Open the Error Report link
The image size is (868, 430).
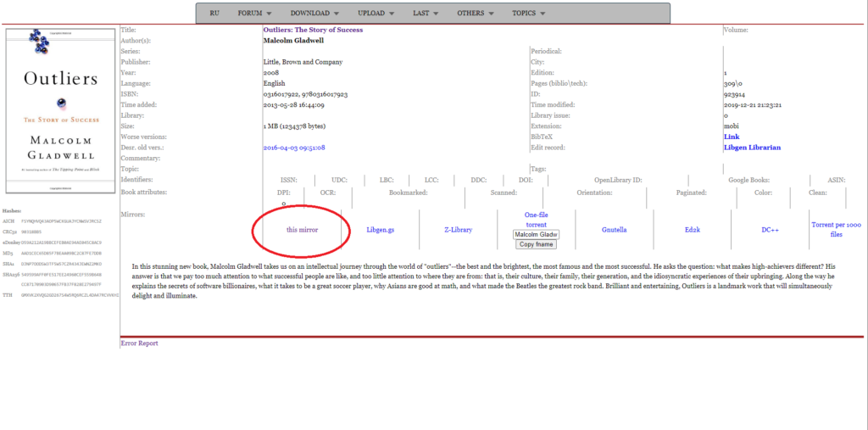coord(139,343)
